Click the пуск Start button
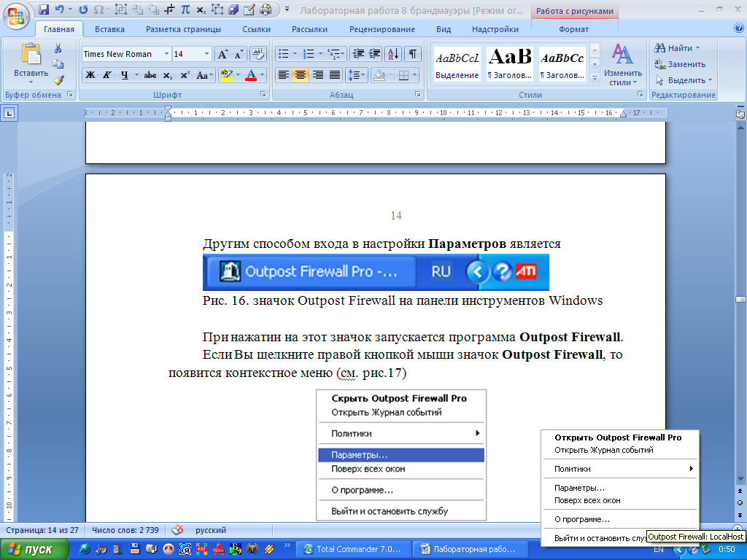 tap(34, 550)
